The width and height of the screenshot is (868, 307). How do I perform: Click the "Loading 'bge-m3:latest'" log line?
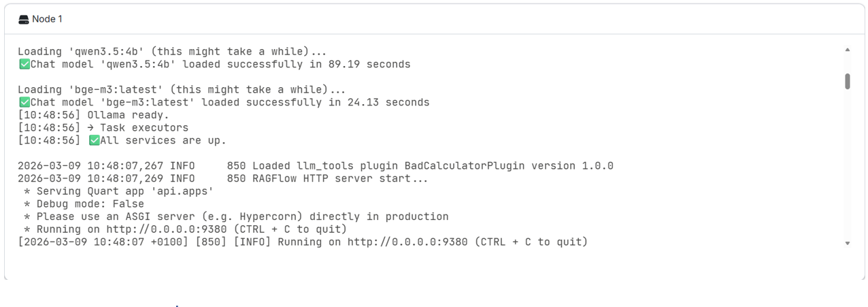click(181, 90)
